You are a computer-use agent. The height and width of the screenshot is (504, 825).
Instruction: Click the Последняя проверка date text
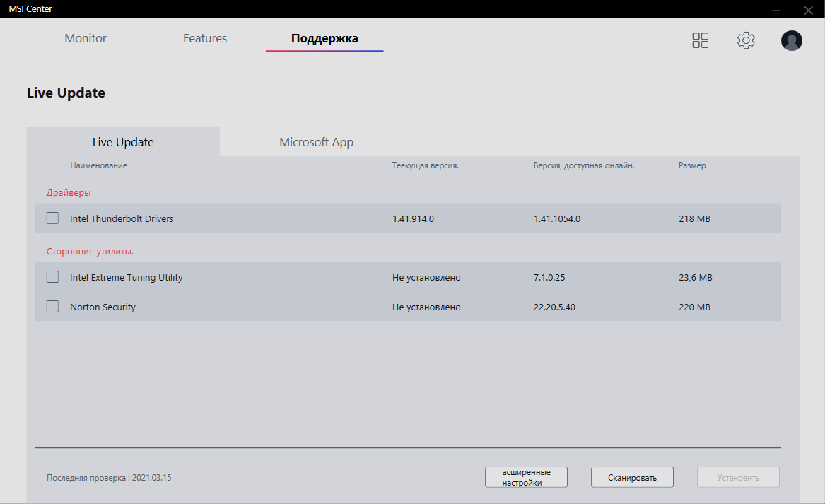(109, 478)
